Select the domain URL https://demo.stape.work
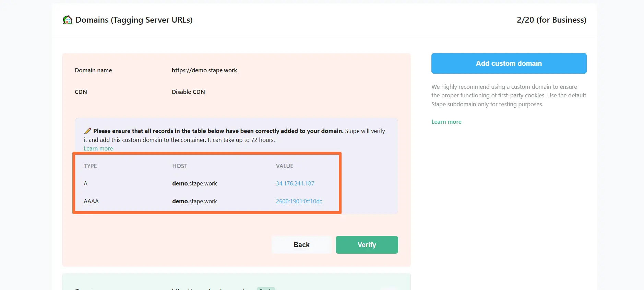The width and height of the screenshot is (644, 290). (x=204, y=70)
